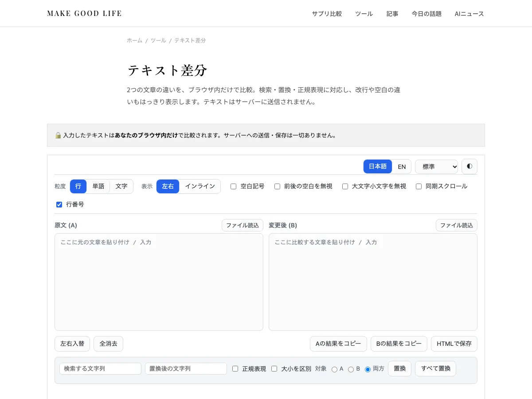Screen dimensions: 532x399
Task: Click ファイル読込 for 変更後 (B)
Action: pos(457,225)
